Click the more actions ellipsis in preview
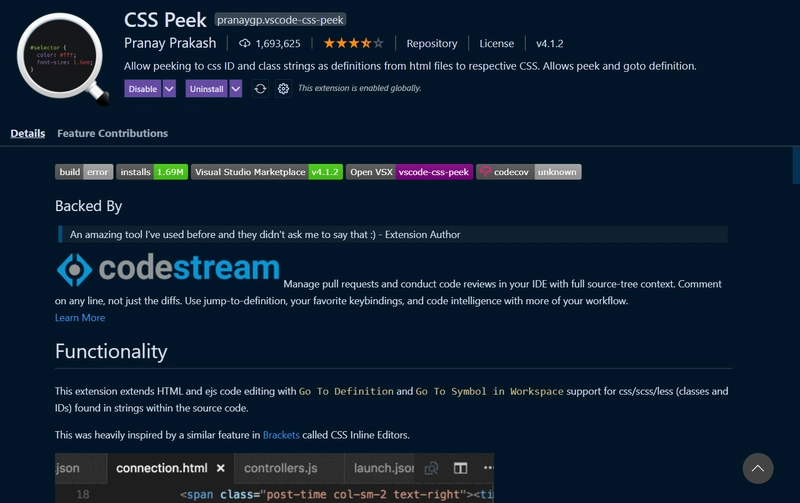This screenshot has height=503, width=800. coord(488,468)
